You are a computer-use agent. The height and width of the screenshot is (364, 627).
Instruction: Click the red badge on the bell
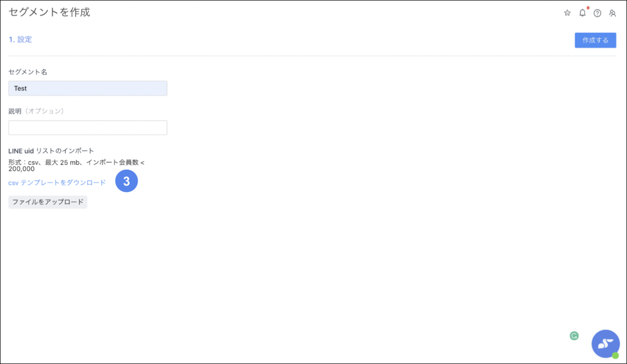(588, 8)
